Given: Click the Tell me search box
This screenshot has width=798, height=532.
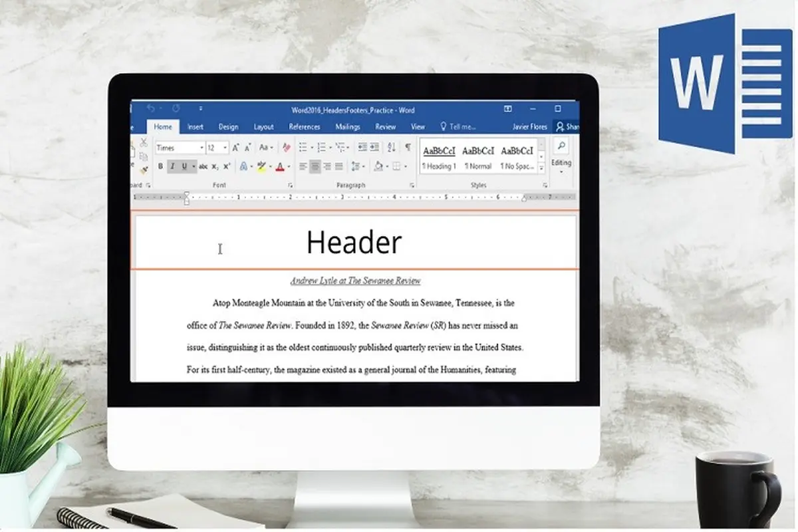Looking at the screenshot, I should pos(459,126).
